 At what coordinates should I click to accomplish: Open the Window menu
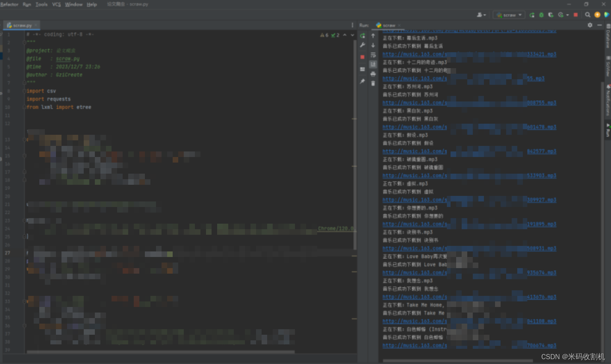[74, 4]
